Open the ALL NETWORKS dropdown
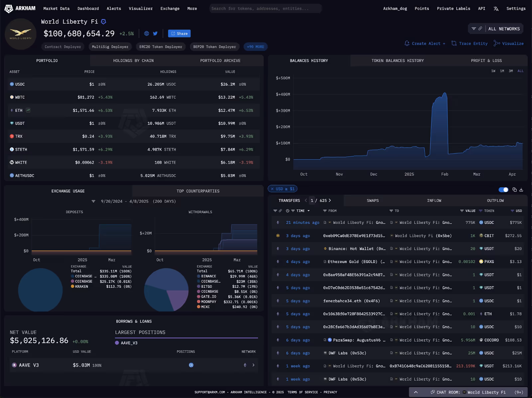This screenshot has width=532, height=398. (x=504, y=29)
